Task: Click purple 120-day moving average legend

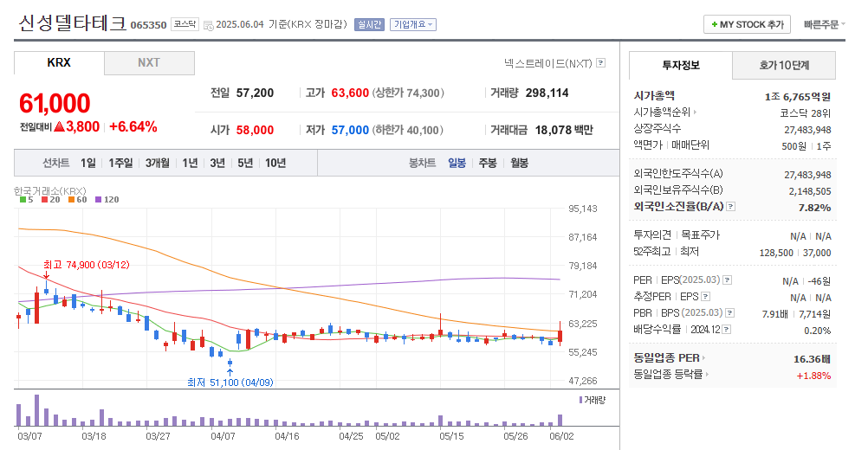Action: (x=107, y=200)
